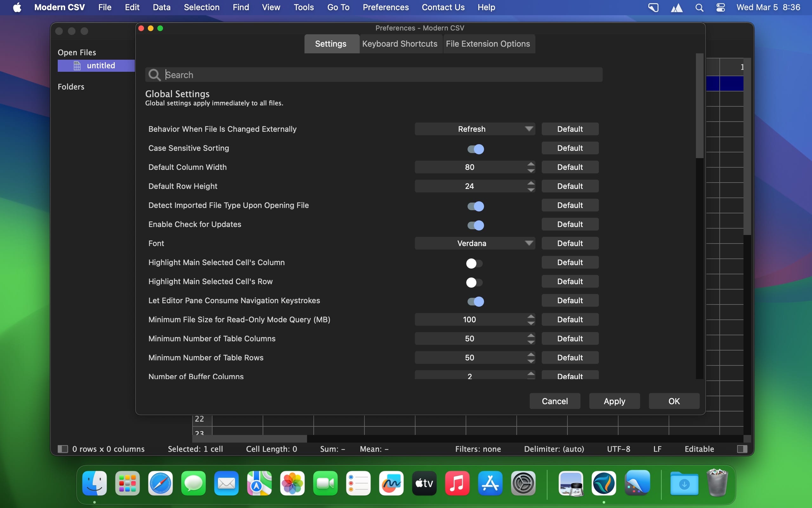
Task: Open Trash in the dock
Action: point(717,483)
